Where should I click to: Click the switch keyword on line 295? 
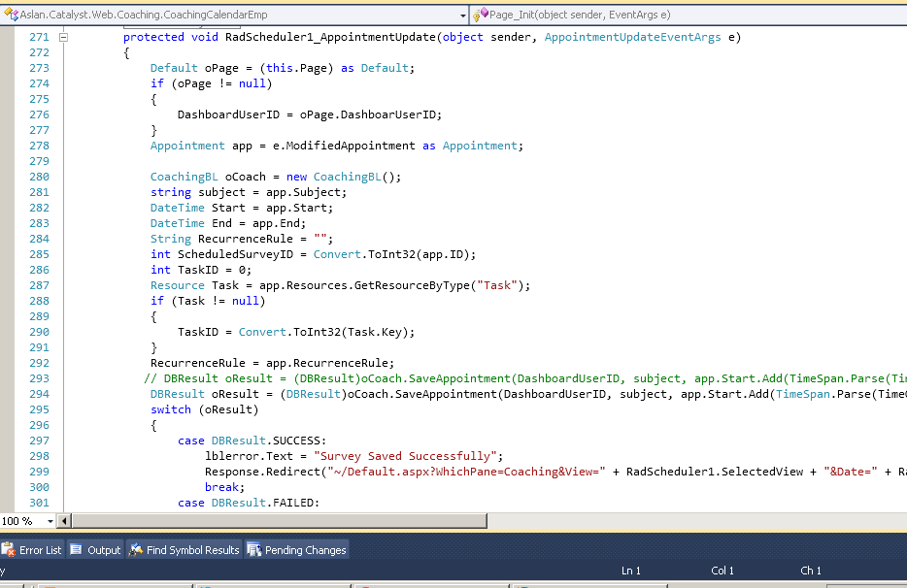[171, 409]
